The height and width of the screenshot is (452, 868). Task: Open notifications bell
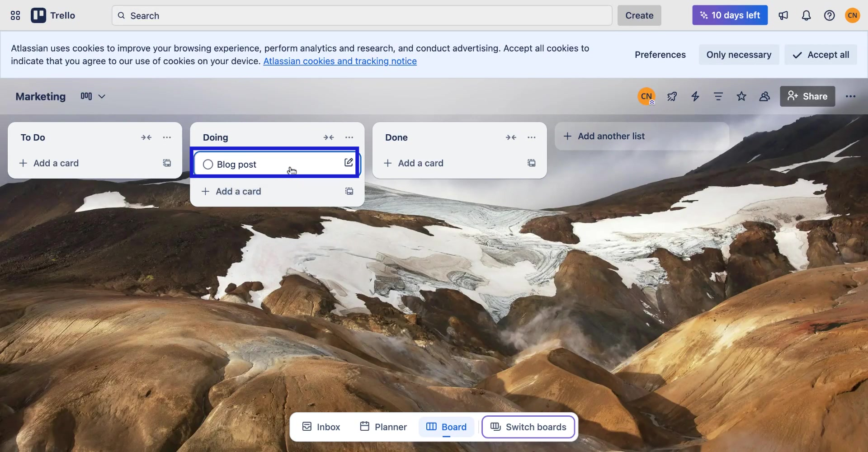tap(807, 15)
